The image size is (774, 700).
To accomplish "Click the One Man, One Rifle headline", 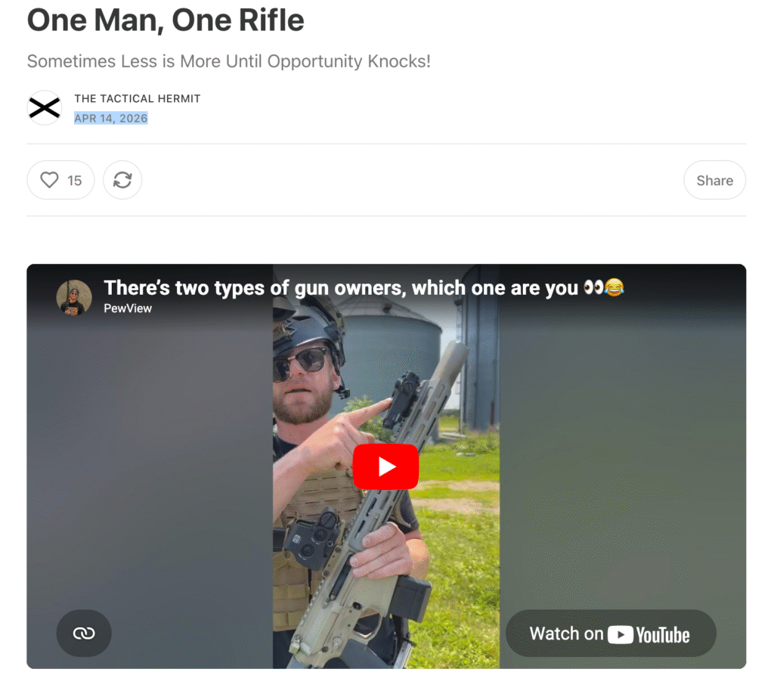I will (x=166, y=20).
